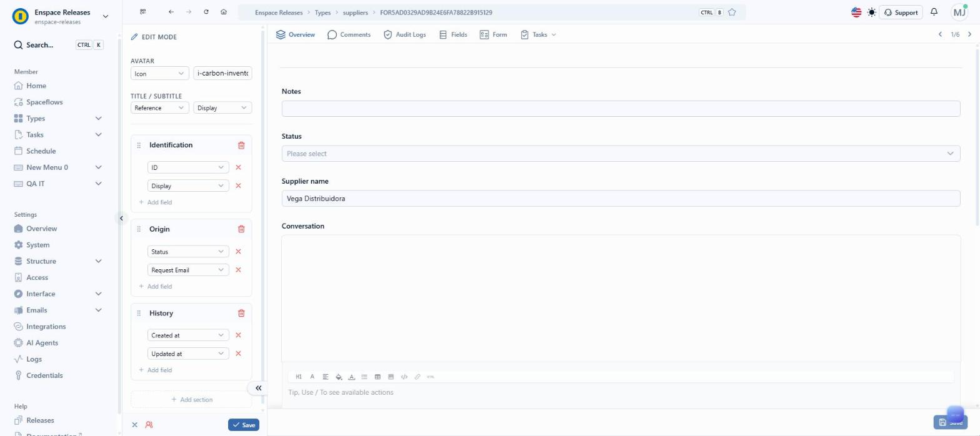Insert link in editor toolbar
Viewport: 980px width, 436px height.
point(417,377)
